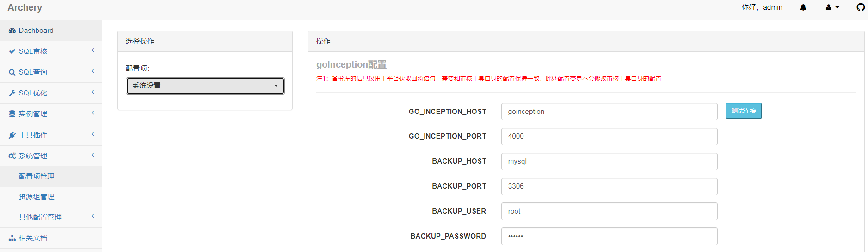
Task: Click the SQL审核 checkmark icon
Action: 12,51
